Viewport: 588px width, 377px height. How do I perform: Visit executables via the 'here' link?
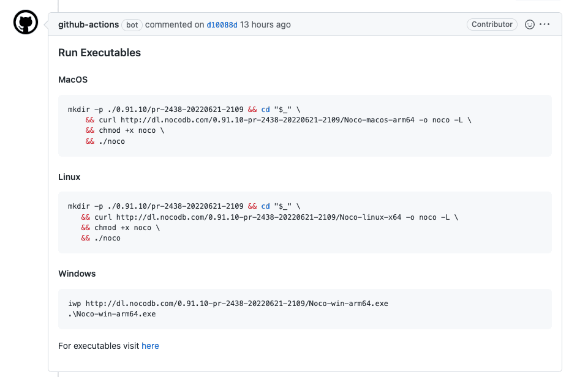click(150, 346)
